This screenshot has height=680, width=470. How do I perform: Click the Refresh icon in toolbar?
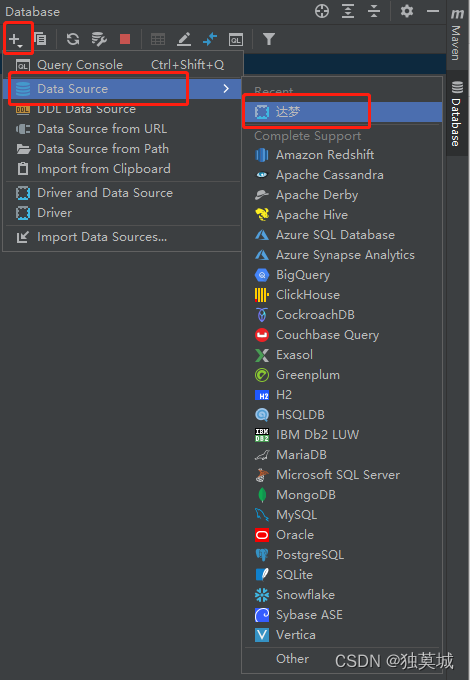[73, 39]
